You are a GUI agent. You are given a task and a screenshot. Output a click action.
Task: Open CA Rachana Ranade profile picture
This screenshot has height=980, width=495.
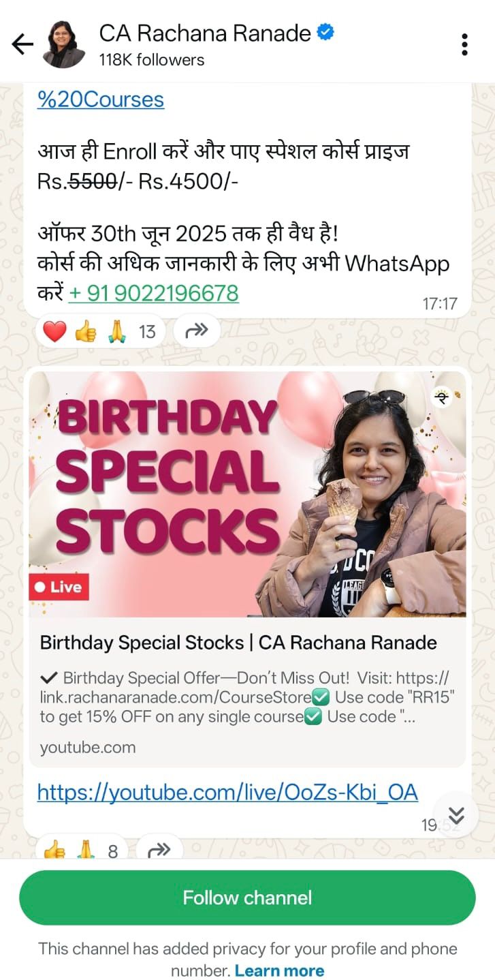coord(64,44)
